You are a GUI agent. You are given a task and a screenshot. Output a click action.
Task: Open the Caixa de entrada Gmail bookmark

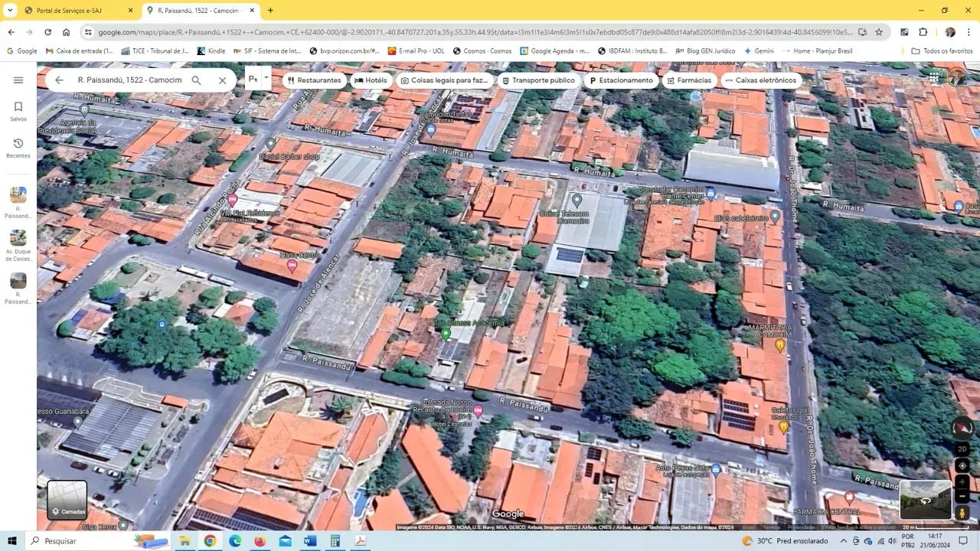point(79,51)
